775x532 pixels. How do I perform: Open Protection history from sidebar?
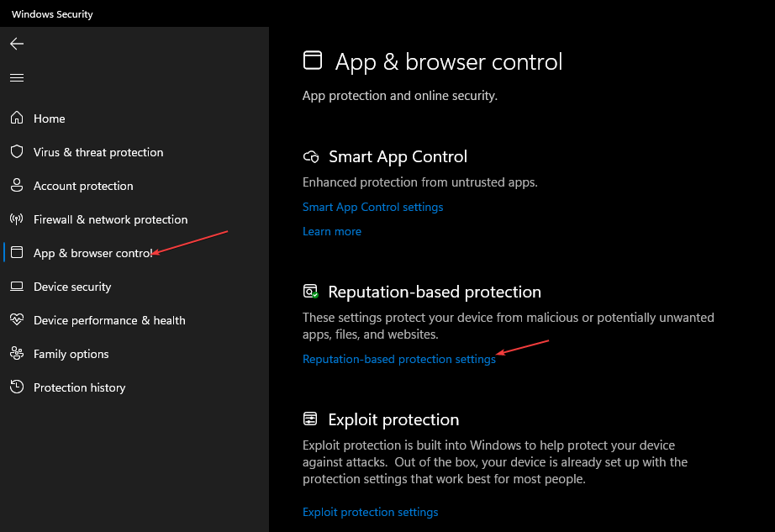(x=79, y=387)
